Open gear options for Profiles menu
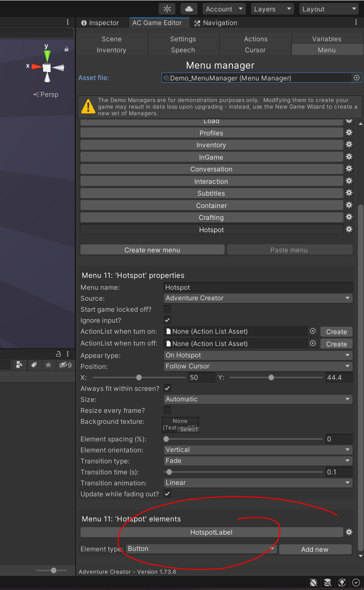 pyautogui.click(x=349, y=132)
